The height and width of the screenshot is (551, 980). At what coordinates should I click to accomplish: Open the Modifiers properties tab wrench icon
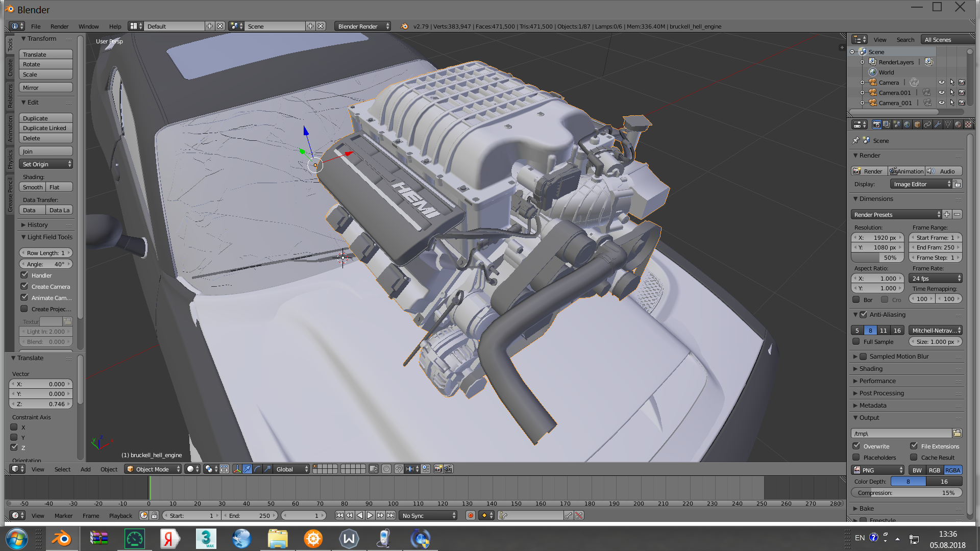click(938, 124)
